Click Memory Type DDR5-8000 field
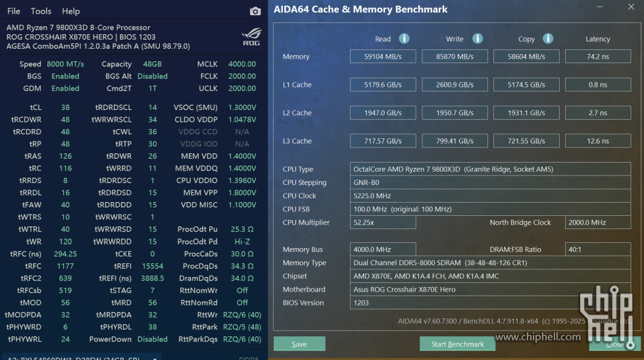The image size is (644, 360). click(x=490, y=263)
